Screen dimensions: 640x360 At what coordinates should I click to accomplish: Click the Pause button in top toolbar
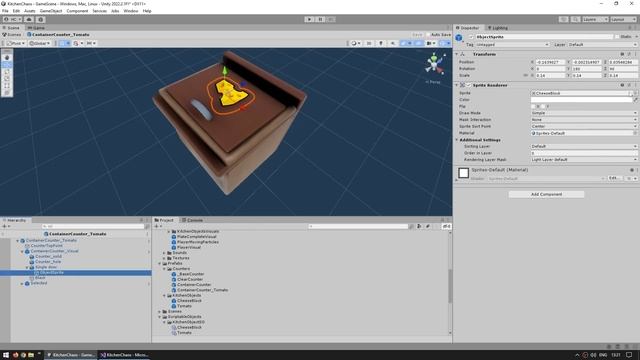click(x=320, y=19)
